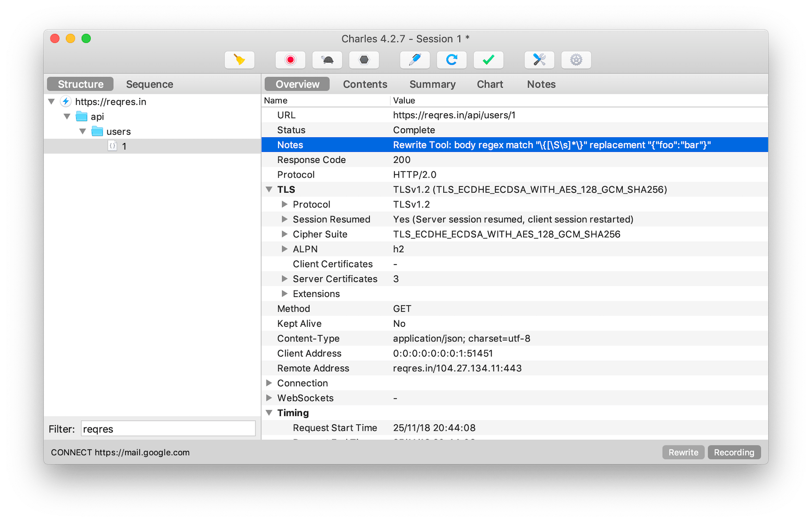Image resolution: width=812 pixels, height=522 pixels.
Task: Repeat request with the refresh arrow icon
Action: [452, 60]
